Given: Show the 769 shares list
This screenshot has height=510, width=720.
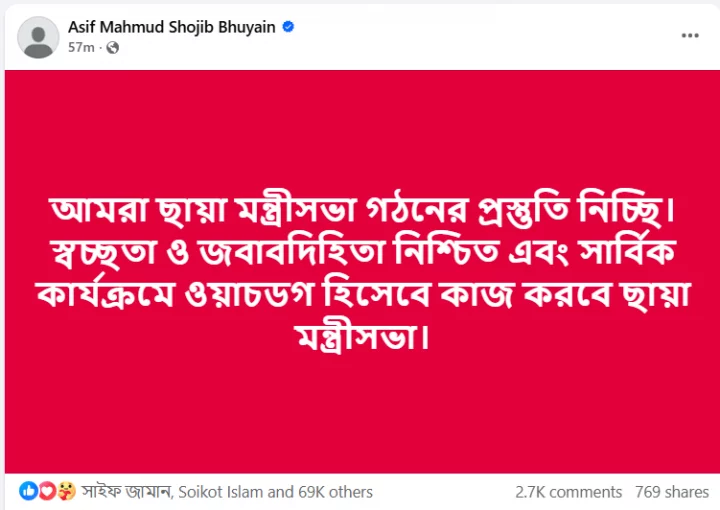Looking at the screenshot, I should point(672,492).
